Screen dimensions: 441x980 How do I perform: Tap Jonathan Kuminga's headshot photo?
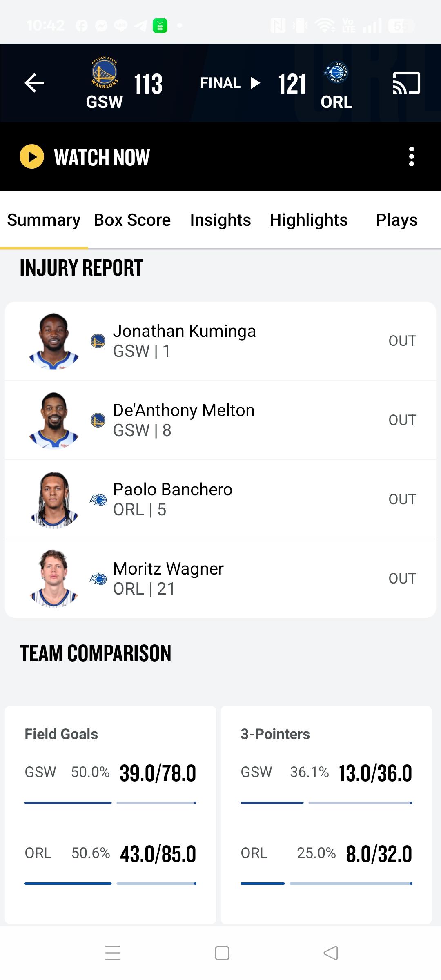click(x=54, y=341)
